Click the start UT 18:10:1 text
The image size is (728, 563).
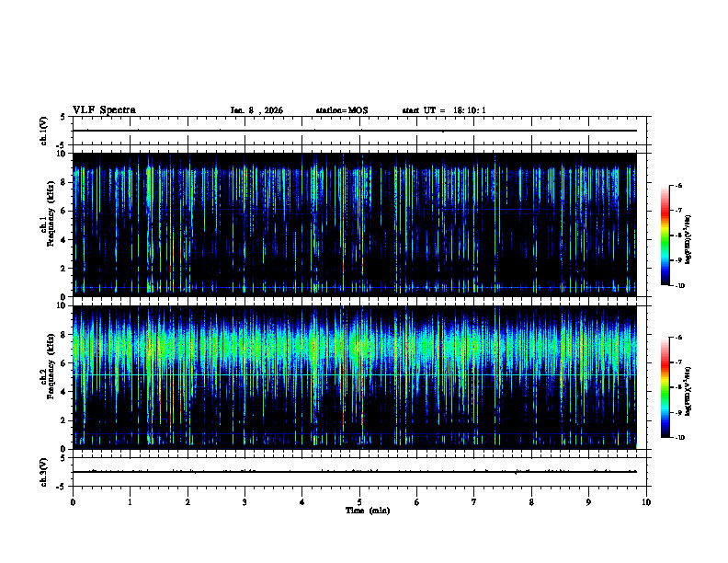pyautogui.click(x=444, y=110)
